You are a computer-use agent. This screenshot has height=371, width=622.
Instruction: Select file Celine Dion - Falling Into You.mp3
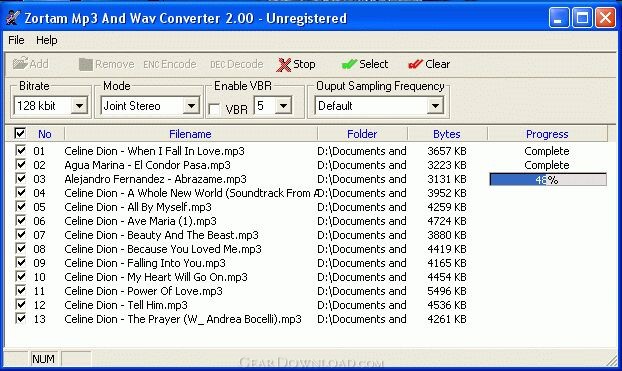coord(145,263)
